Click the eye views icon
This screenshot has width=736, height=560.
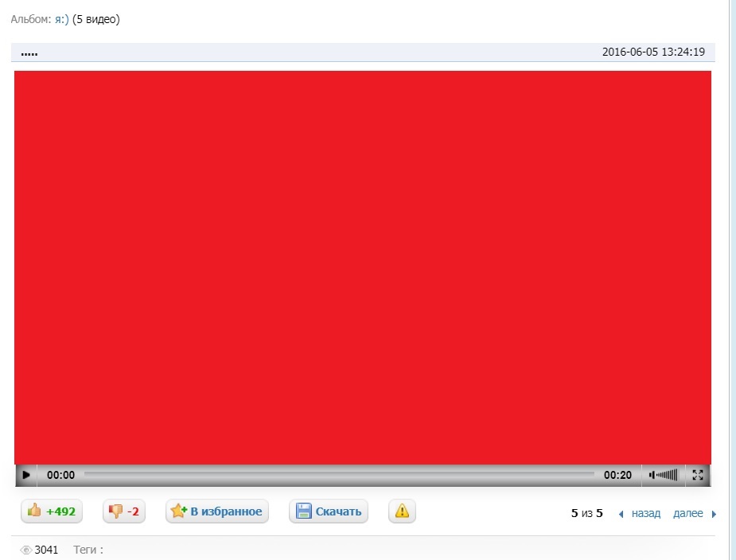(x=26, y=550)
